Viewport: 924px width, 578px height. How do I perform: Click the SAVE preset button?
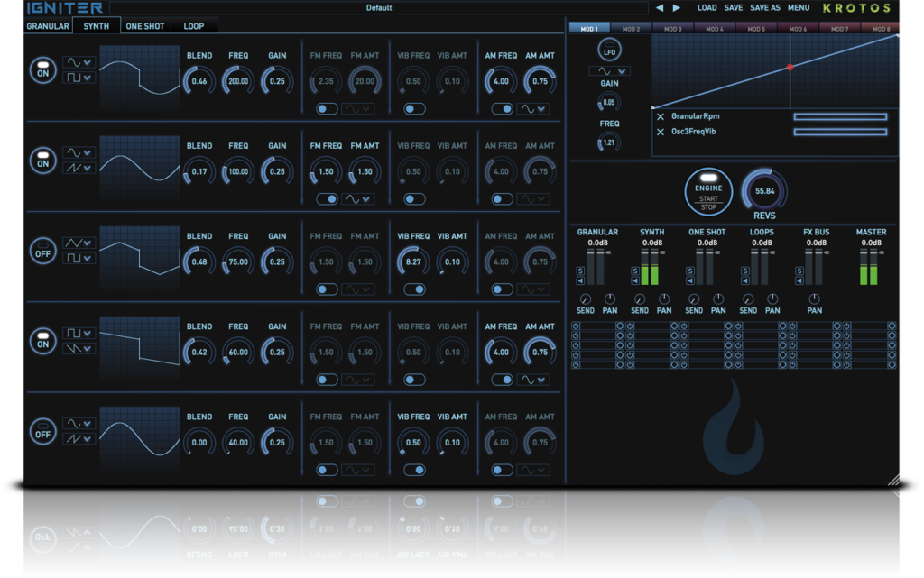coord(733,7)
